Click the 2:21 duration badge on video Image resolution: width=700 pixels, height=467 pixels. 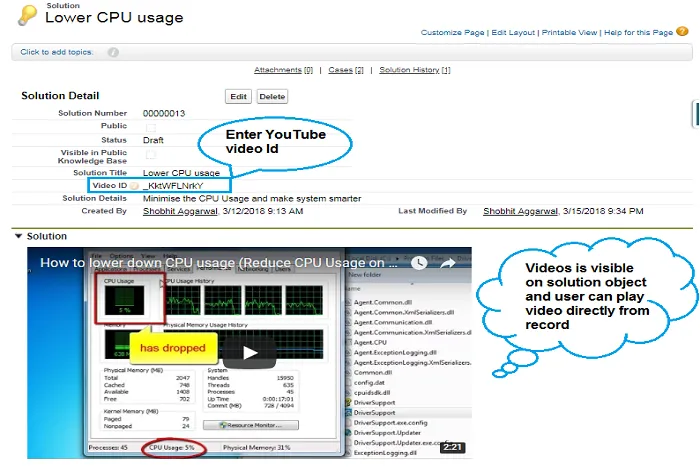(453, 447)
